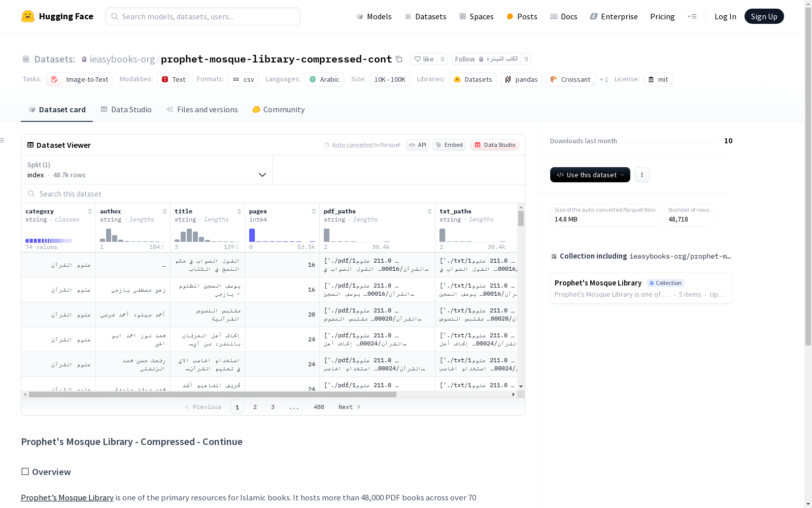812x508 pixels.
Task: Switch to the Data Studio tab
Action: [x=126, y=110]
